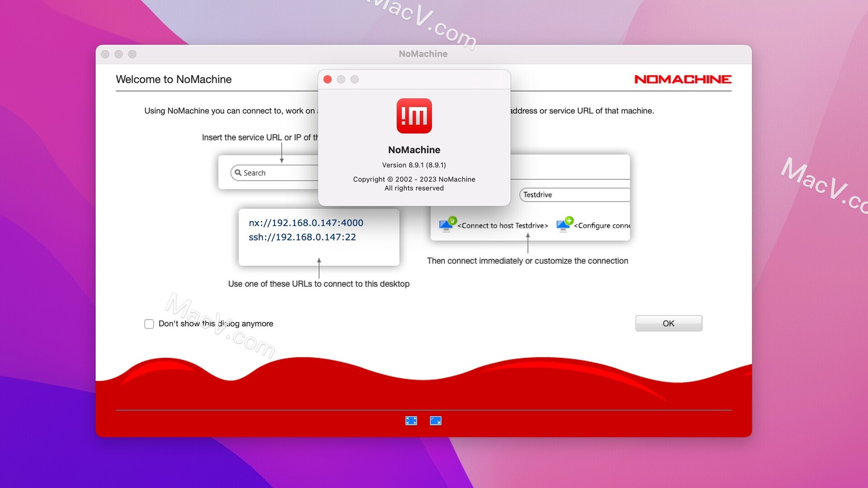Click the magnifier icon in Search field
The width and height of the screenshot is (868, 488).
pos(238,173)
